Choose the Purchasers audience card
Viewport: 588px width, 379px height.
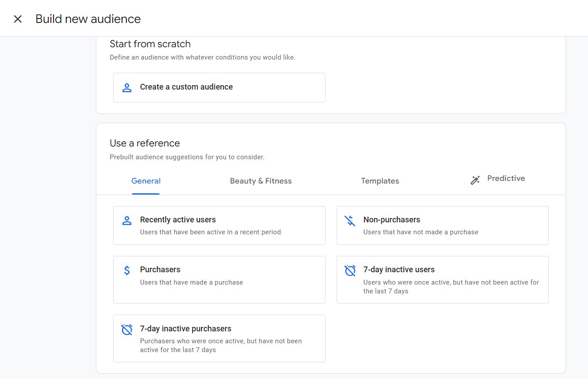pos(219,280)
